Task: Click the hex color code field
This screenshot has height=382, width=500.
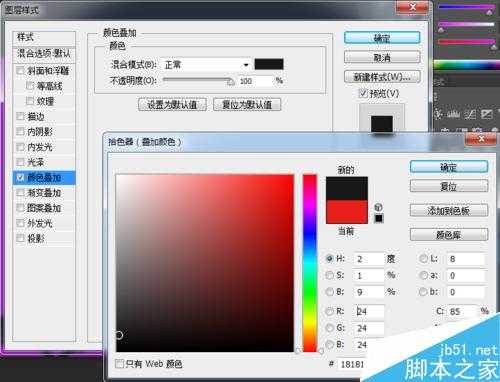Action: tap(352, 364)
